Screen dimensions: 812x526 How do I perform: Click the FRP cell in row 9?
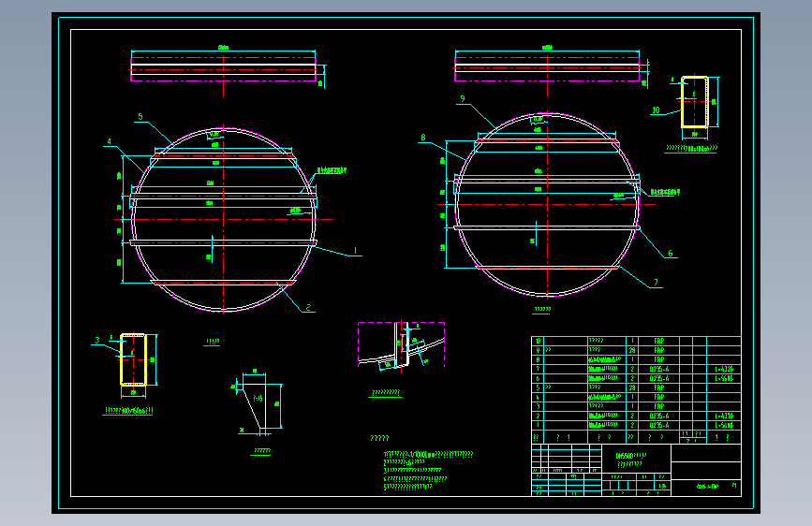click(x=658, y=350)
